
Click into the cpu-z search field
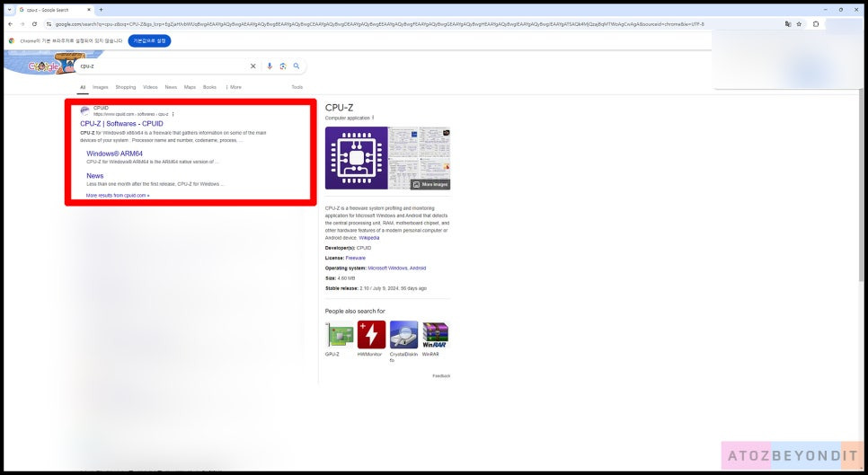164,66
